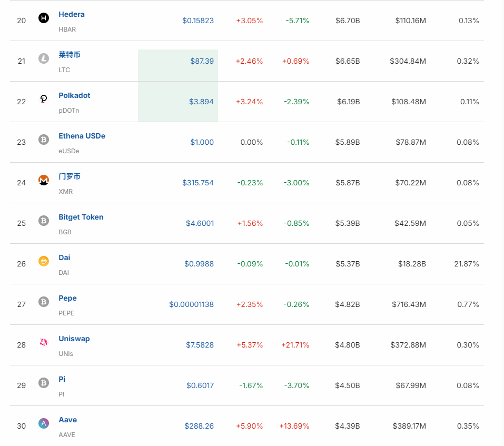Click the Polkadot logo icon

44,99
